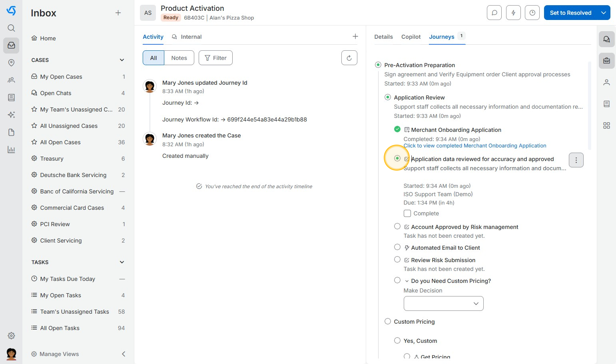616x364 pixels.
Task: Open settings gear in bottom left rail
Action: pyautogui.click(x=11, y=336)
